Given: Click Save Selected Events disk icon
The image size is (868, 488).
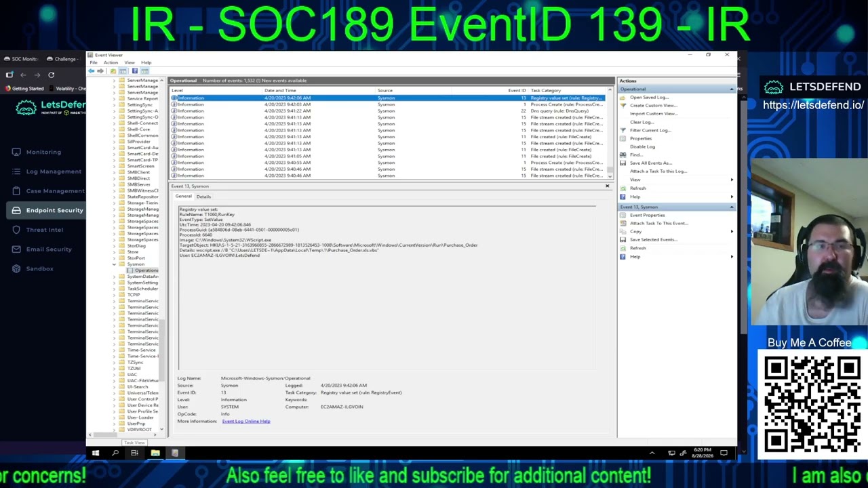Looking at the screenshot, I should click(623, 239).
